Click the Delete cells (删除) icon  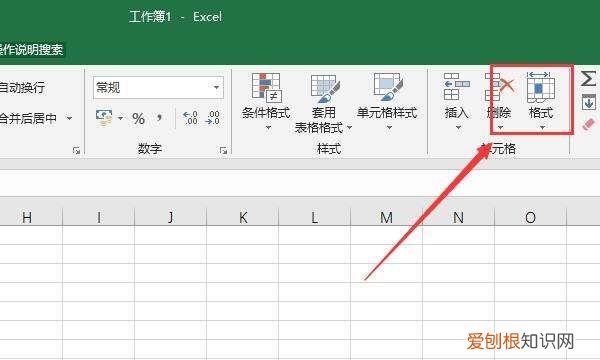pyautogui.click(x=499, y=87)
